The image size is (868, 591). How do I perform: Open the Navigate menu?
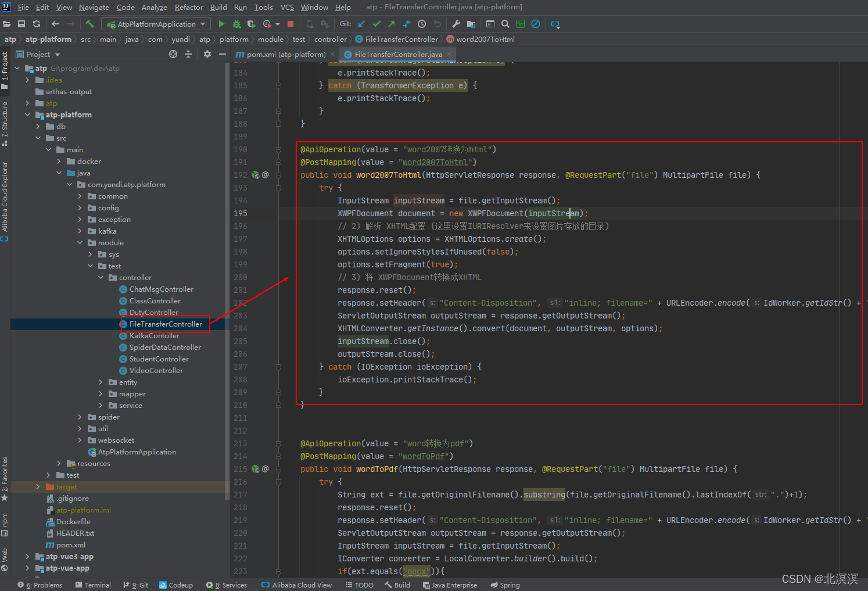tap(94, 7)
